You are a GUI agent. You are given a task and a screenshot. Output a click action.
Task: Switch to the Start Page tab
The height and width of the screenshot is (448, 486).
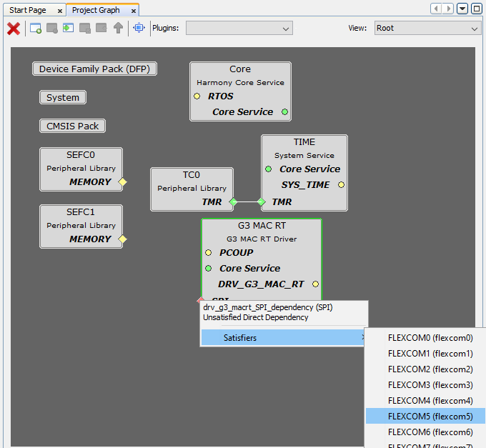click(28, 10)
